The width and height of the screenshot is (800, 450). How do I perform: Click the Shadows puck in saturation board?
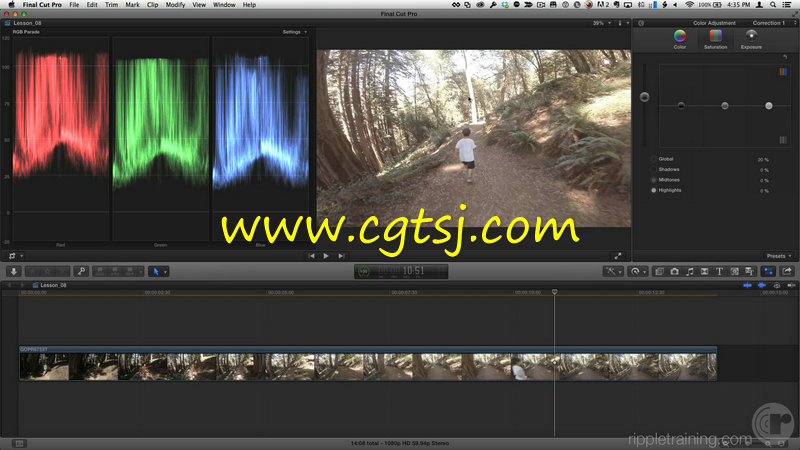681,106
